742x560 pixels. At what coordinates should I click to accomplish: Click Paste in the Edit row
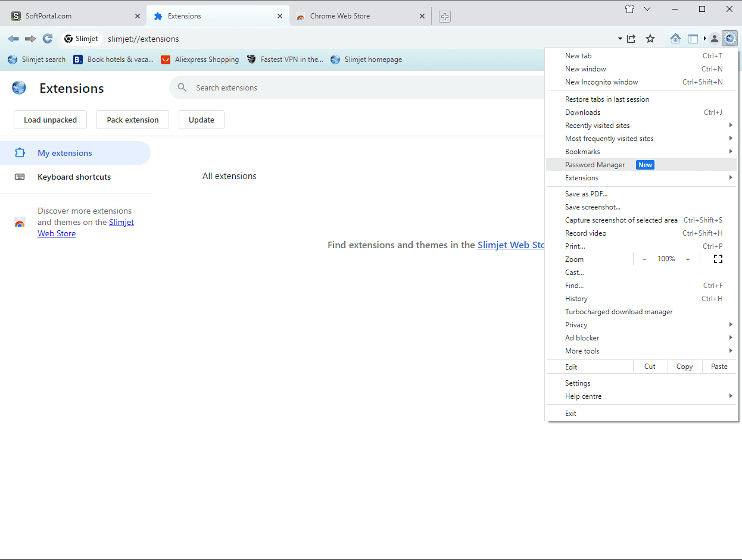pyautogui.click(x=719, y=367)
